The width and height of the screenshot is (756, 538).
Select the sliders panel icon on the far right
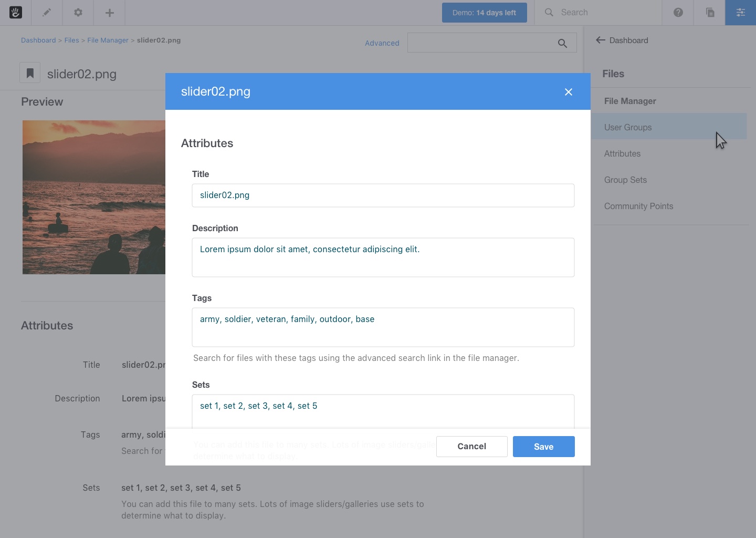click(741, 12)
